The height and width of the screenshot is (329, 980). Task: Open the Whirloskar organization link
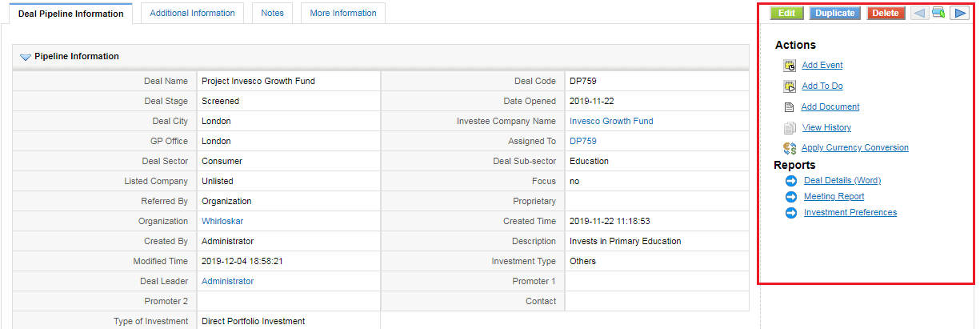click(x=222, y=221)
